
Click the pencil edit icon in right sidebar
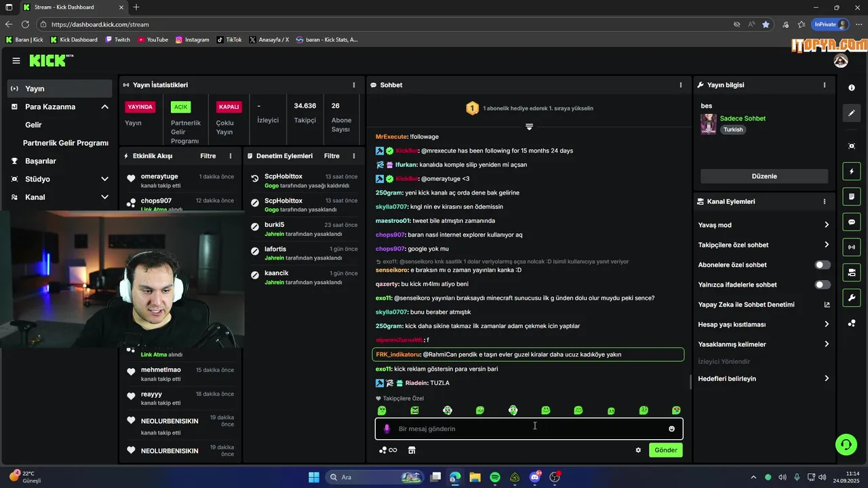[x=852, y=113]
